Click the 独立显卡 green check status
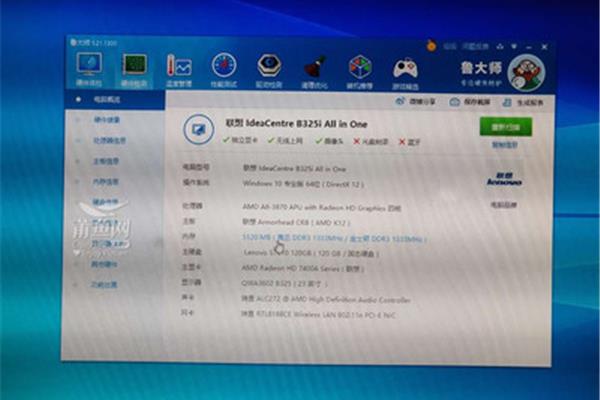The width and height of the screenshot is (600, 400). click(240, 140)
